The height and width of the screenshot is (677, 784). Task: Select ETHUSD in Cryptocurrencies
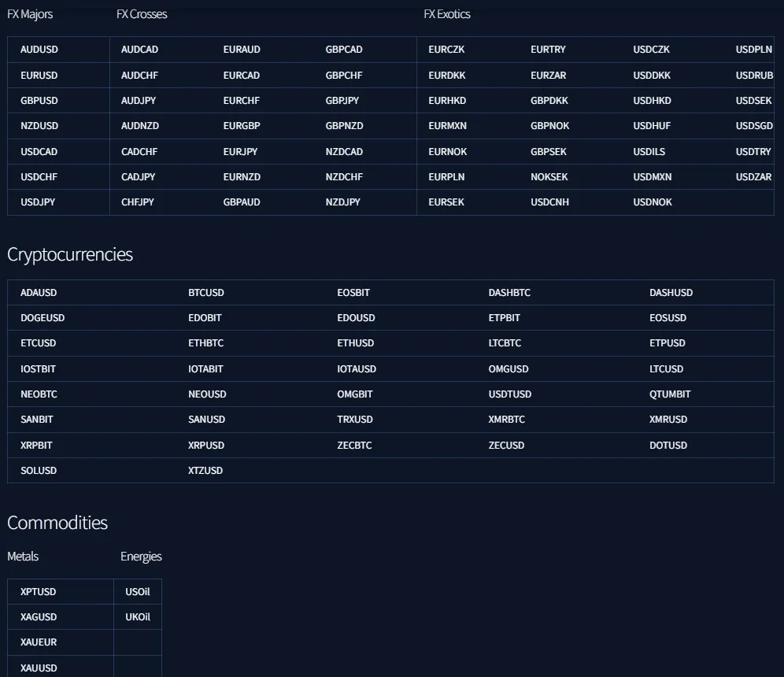pos(356,343)
